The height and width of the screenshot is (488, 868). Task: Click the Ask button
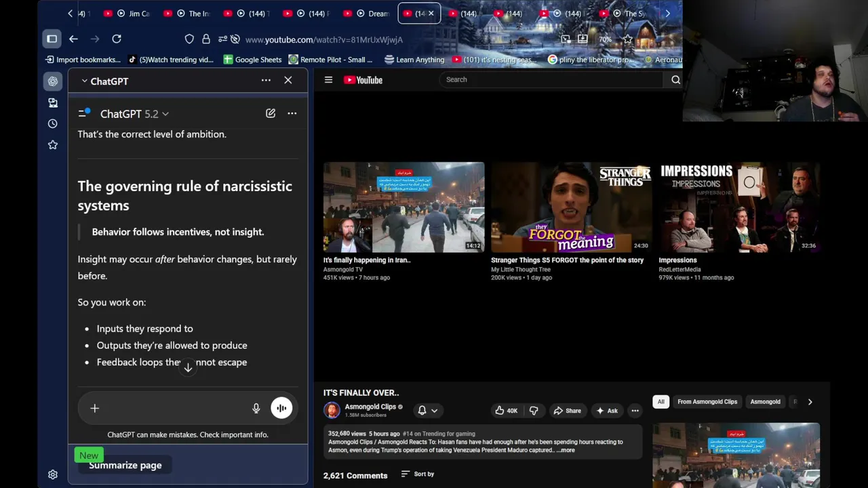point(606,411)
